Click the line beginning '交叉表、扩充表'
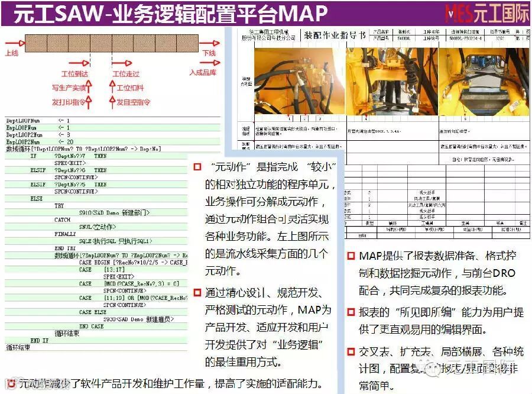532x394 pixels. (441, 351)
